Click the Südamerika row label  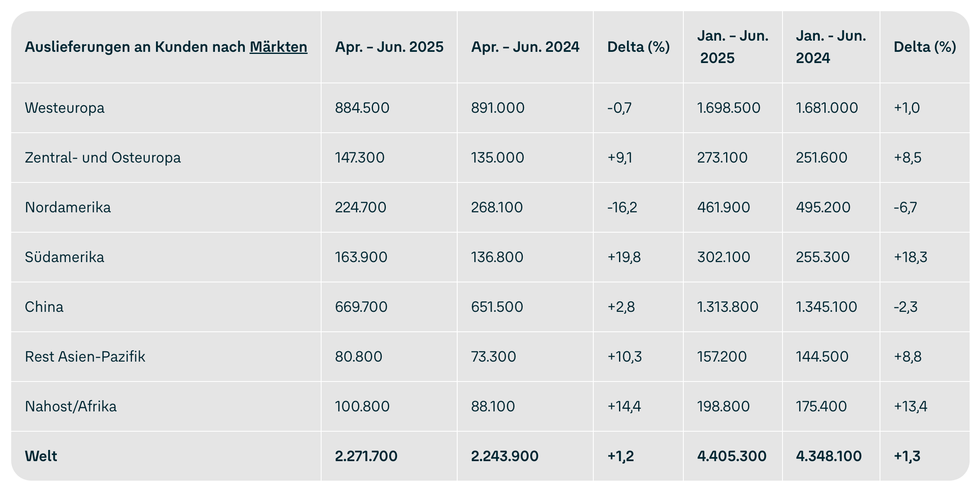click(64, 257)
